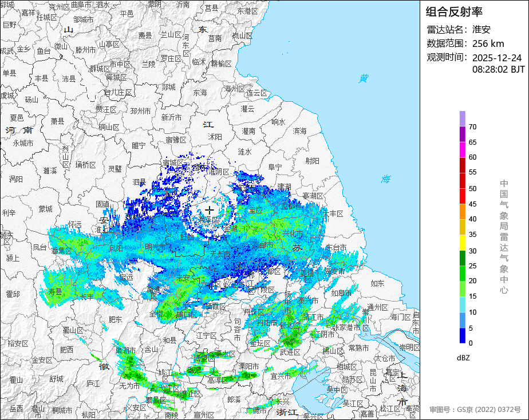The image size is (529, 420).
Task: Click the radar center cross marker near 洪泽区
Action: (210, 211)
